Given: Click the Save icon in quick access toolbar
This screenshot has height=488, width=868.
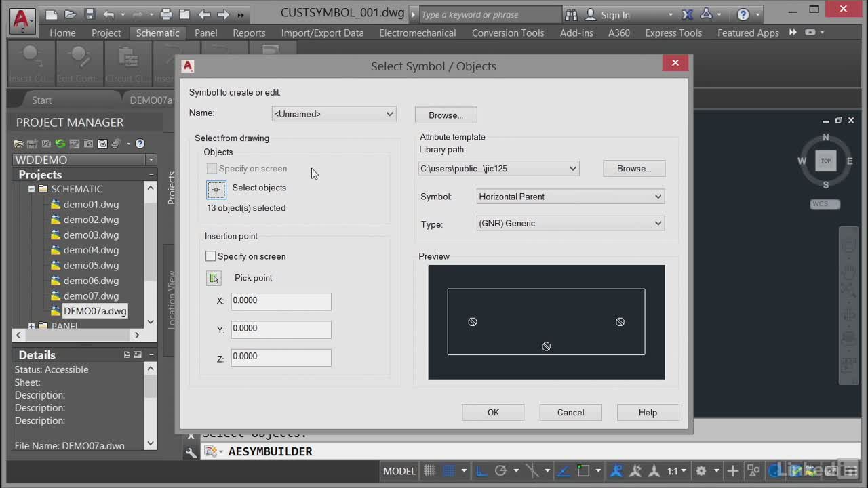Looking at the screenshot, I should click(x=90, y=14).
